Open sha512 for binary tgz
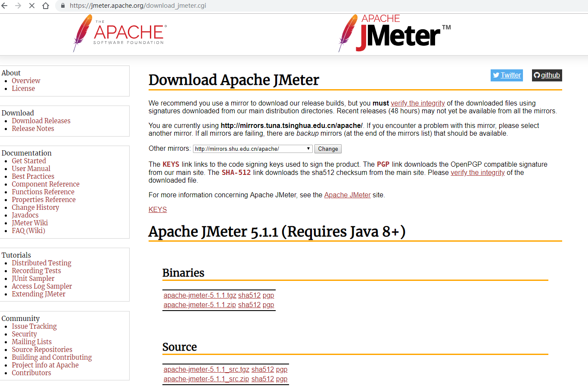The image size is (588, 389). [x=249, y=295]
